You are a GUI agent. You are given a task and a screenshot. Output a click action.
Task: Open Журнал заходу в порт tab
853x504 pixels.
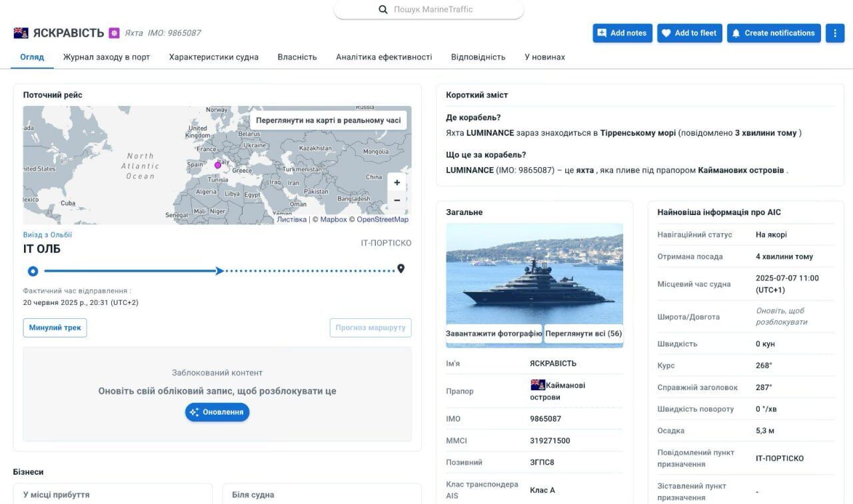coord(107,57)
